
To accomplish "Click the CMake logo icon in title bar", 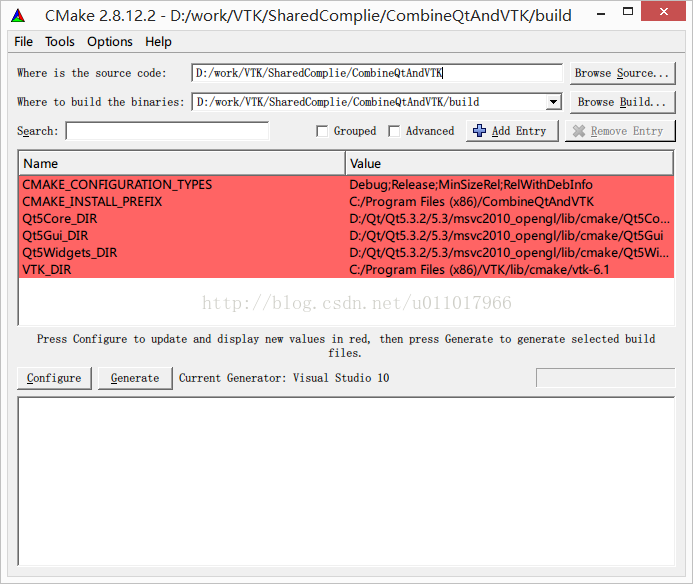I will (18, 16).
